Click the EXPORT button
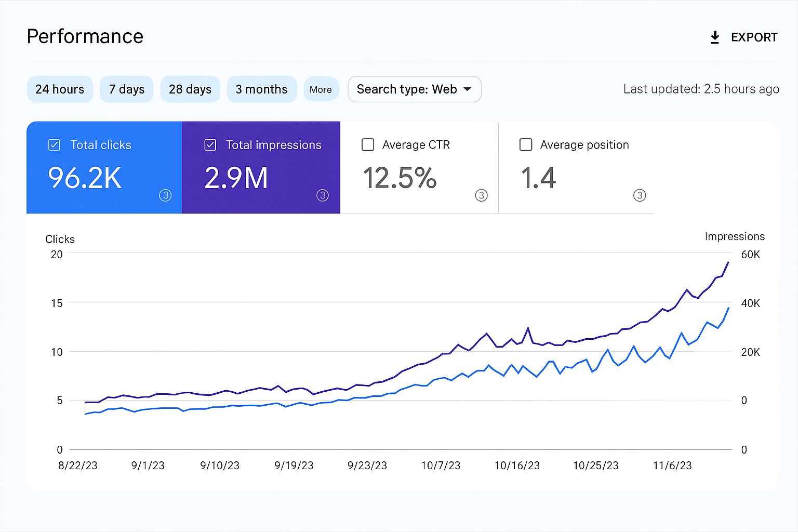 [x=754, y=37]
